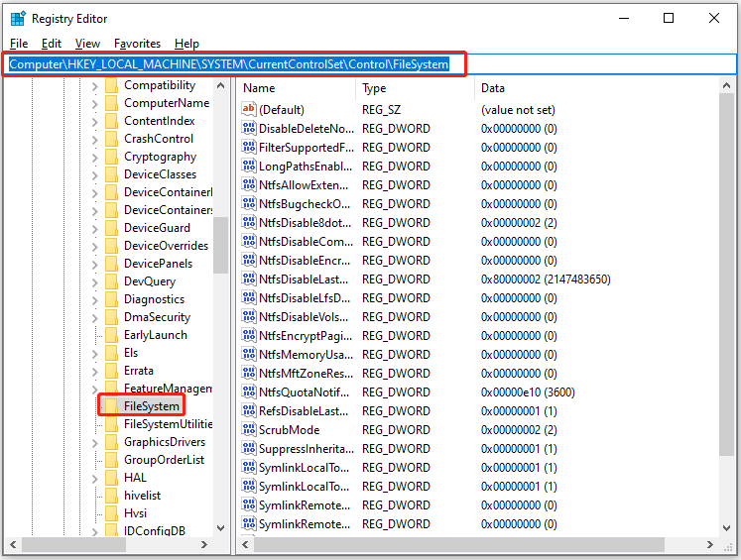Click the DisableDeleteNo... DWORD icon

click(249, 129)
